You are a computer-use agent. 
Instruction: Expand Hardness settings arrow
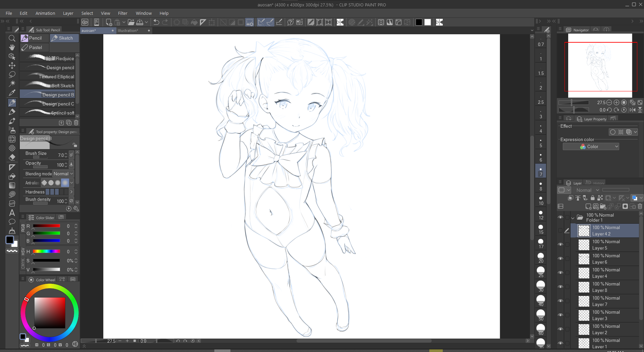[71, 192]
